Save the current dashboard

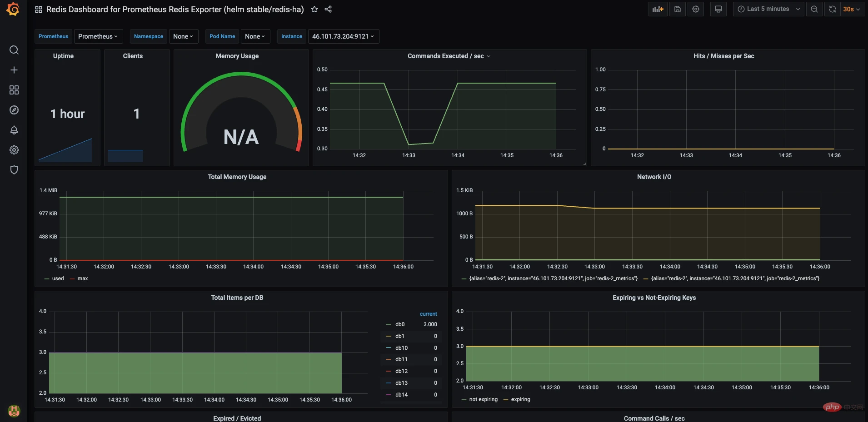click(677, 9)
